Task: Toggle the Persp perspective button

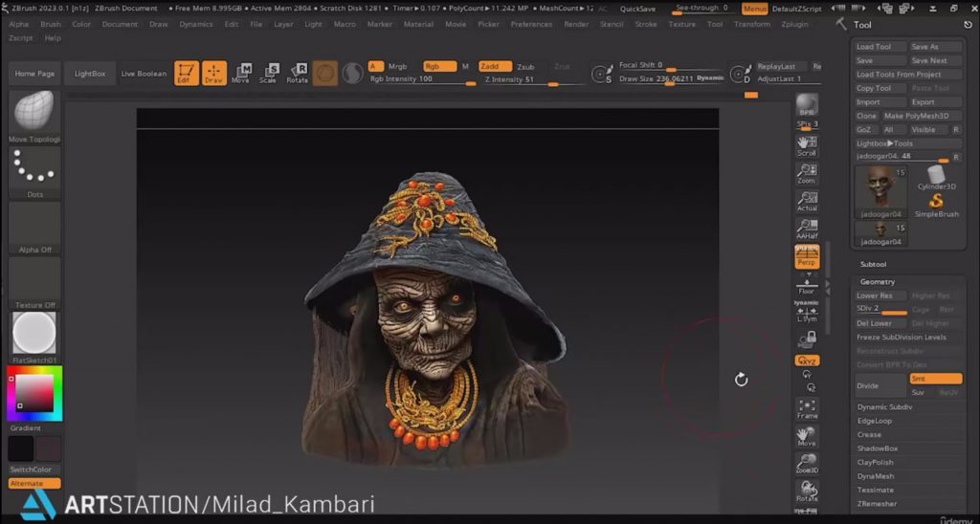Action: pyautogui.click(x=807, y=256)
